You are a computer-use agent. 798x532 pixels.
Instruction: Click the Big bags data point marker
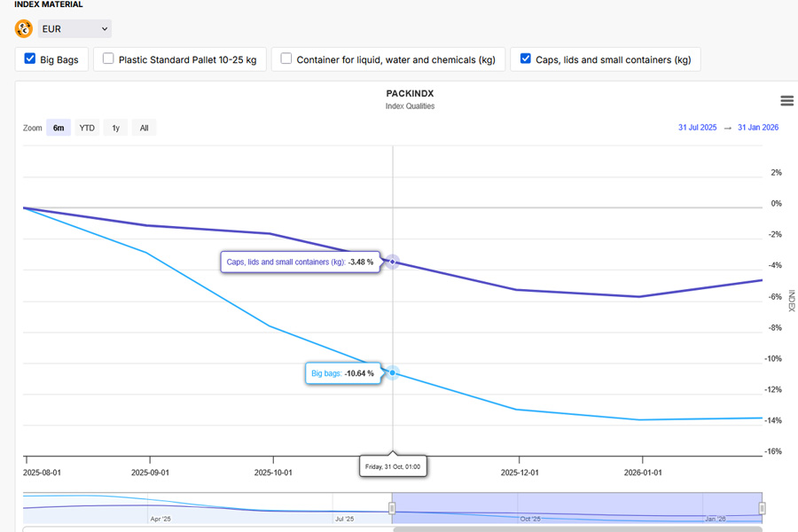coord(392,372)
